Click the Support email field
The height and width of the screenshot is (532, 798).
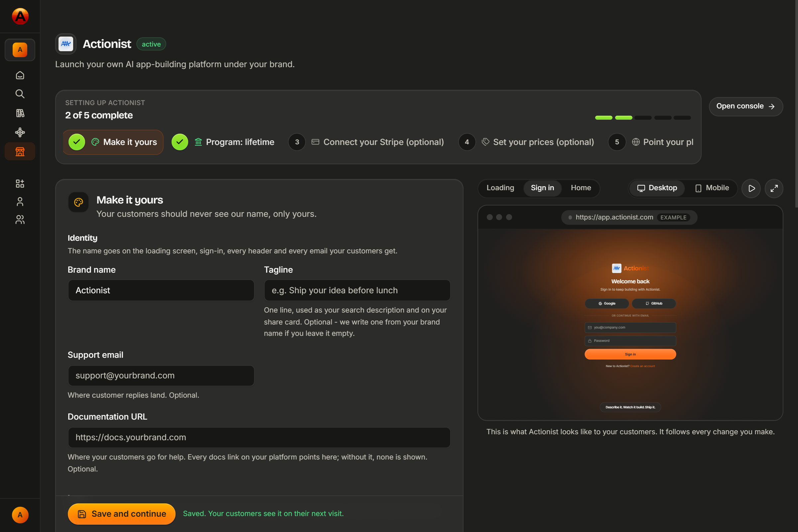(161, 375)
